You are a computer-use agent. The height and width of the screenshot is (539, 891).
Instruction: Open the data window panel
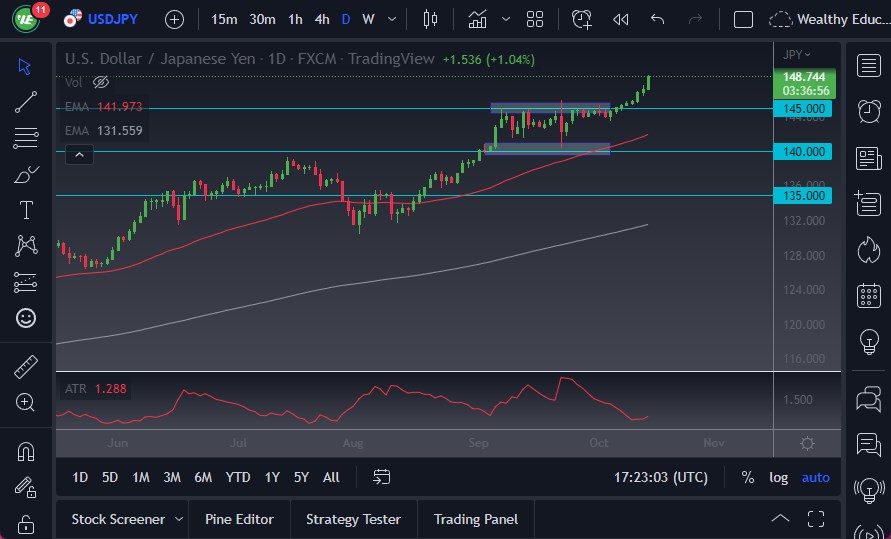[869, 204]
